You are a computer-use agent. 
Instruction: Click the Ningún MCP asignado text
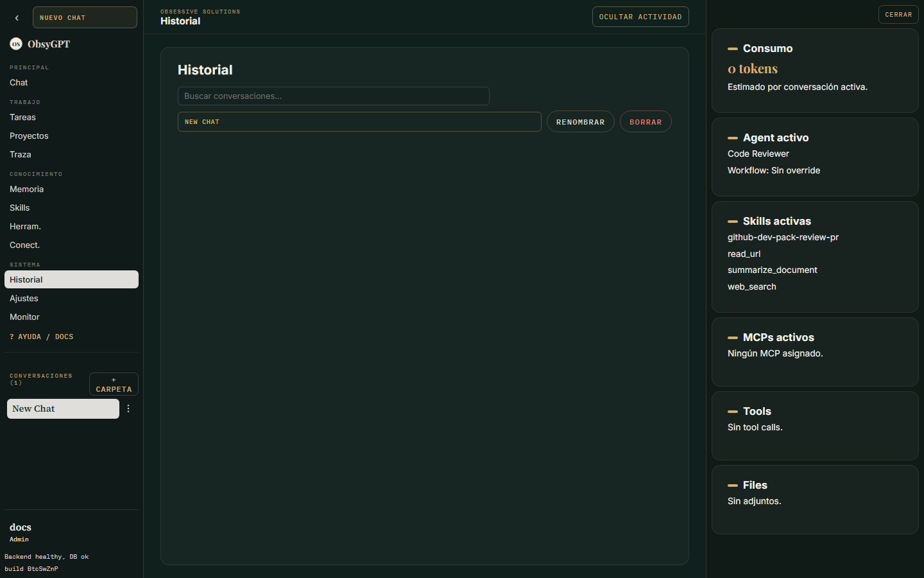(x=775, y=354)
